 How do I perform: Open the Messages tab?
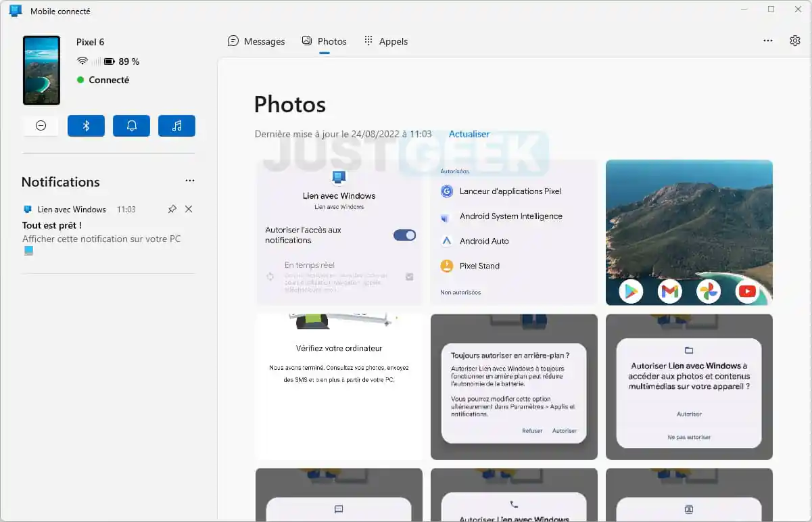pyautogui.click(x=256, y=41)
